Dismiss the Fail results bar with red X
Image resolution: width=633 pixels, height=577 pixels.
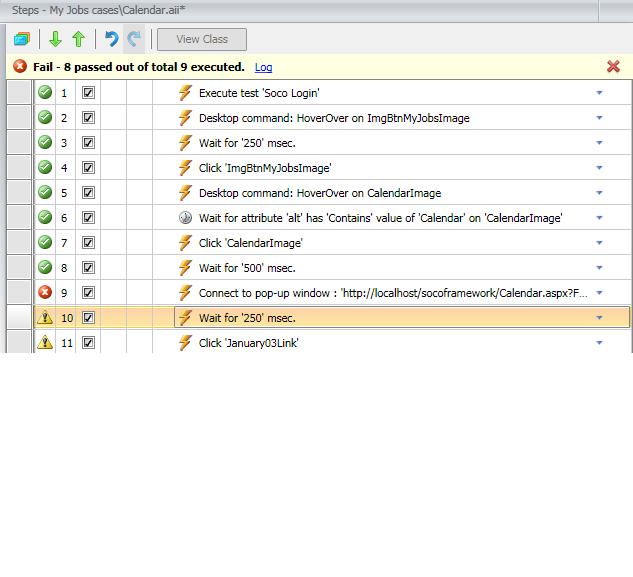(613, 66)
